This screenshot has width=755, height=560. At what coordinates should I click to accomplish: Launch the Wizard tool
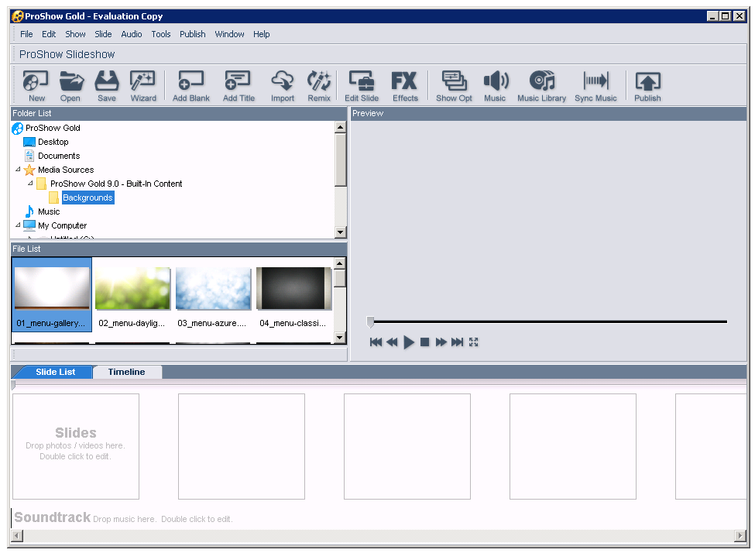tap(143, 86)
